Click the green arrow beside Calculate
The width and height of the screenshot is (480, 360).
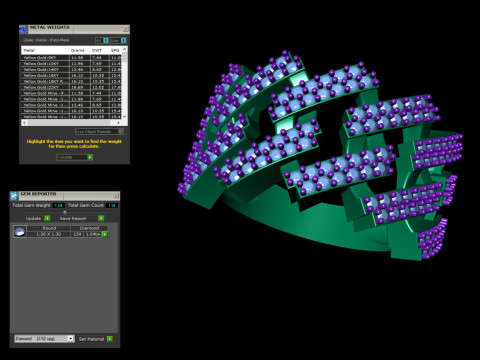coord(90,157)
